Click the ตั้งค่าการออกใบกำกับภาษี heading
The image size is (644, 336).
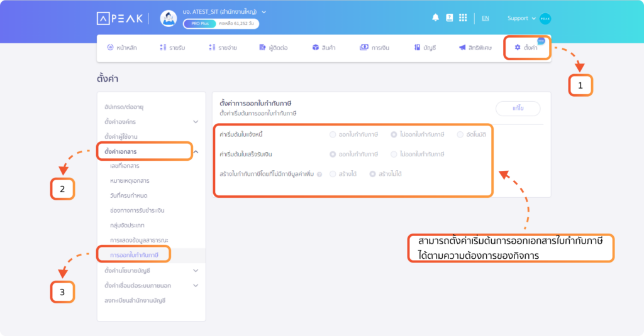pyautogui.click(x=255, y=104)
